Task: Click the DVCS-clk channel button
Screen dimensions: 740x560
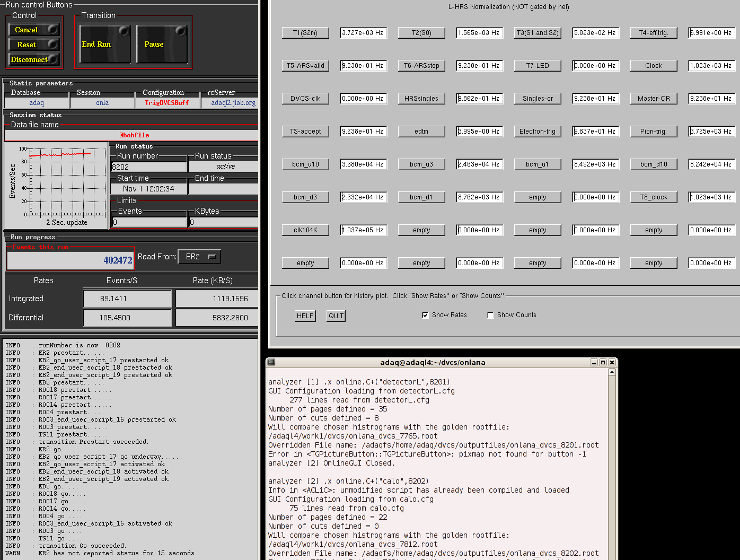Action: click(x=305, y=99)
